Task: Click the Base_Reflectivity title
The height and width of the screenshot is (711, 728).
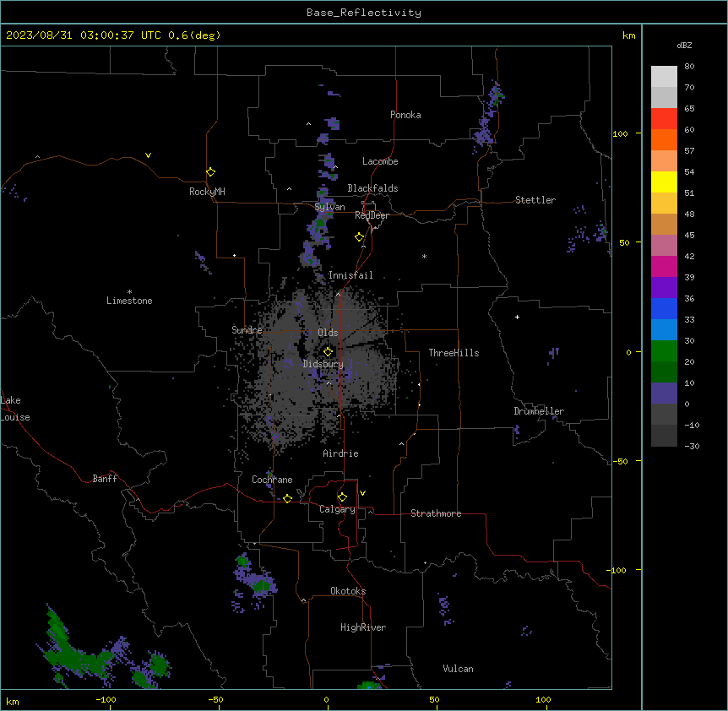Action: coord(364,13)
